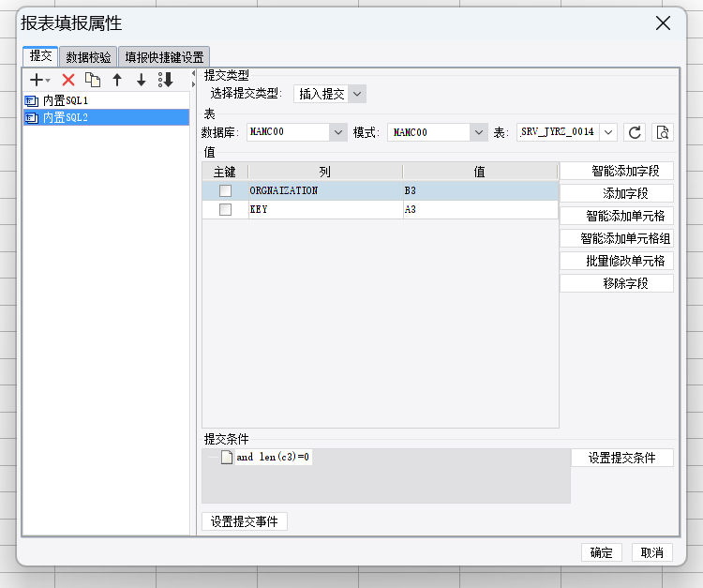Click the 批量修改单元格 button
Viewport: 703px width, 588px height.
617,261
